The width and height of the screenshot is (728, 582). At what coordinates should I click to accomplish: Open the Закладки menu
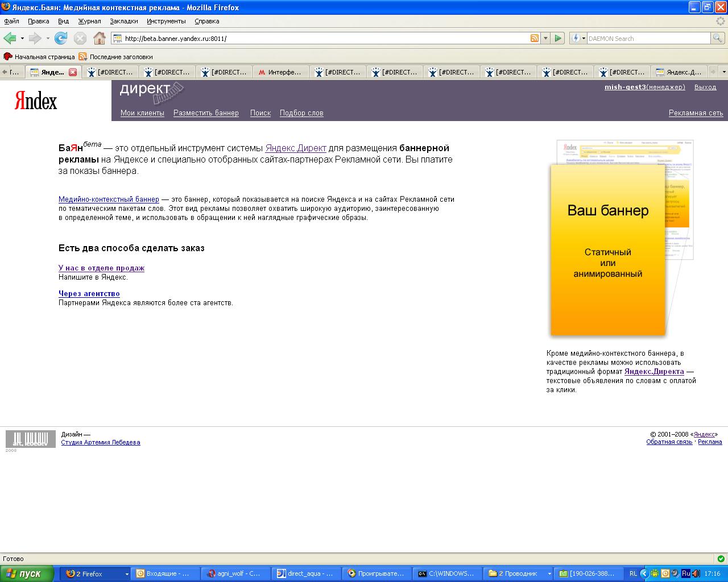(x=124, y=21)
